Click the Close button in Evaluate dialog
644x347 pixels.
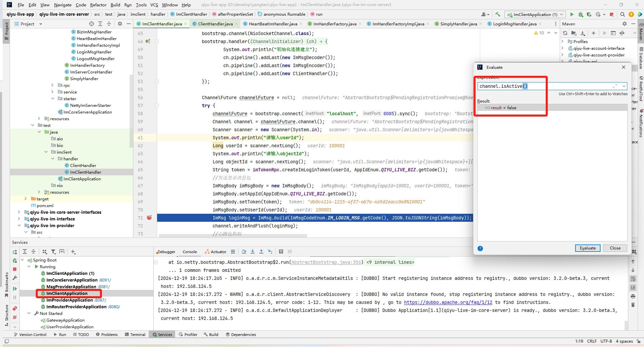coord(615,248)
